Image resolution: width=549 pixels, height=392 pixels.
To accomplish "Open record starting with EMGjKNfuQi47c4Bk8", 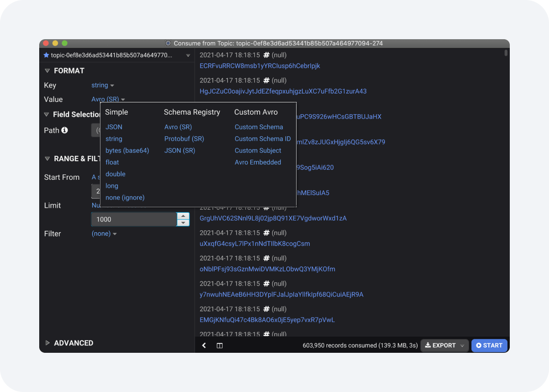I will 267,320.
